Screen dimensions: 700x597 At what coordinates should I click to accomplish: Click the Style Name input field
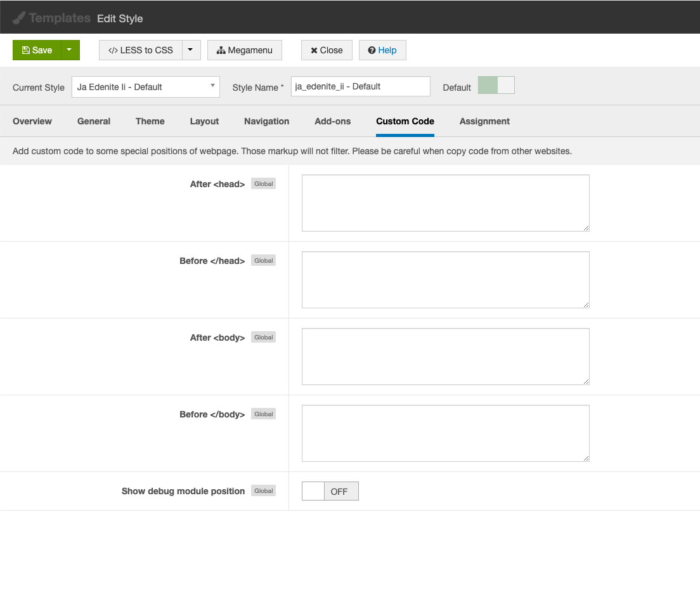pyautogui.click(x=360, y=86)
